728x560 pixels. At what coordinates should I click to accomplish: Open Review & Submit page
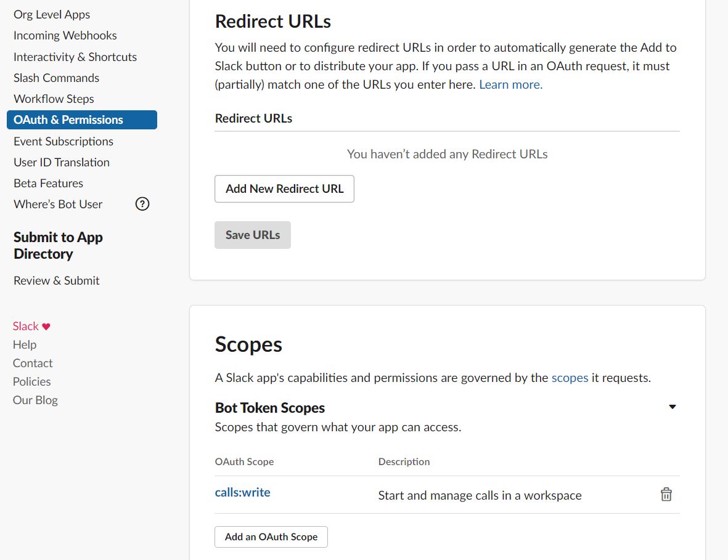(x=56, y=280)
